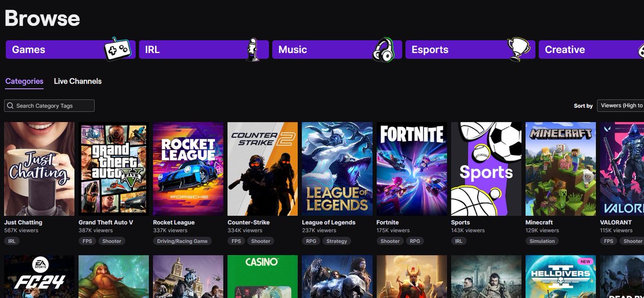Select RPG tag under League of Legends

pos(311,241)
